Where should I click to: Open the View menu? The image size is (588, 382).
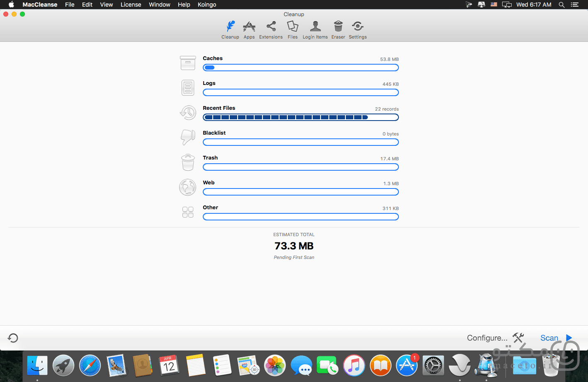click(107, 5)
